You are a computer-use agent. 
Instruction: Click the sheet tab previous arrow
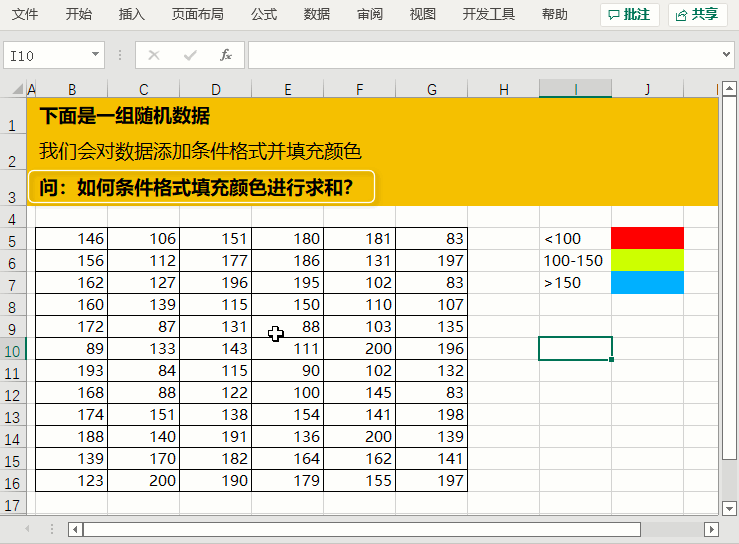27,529
